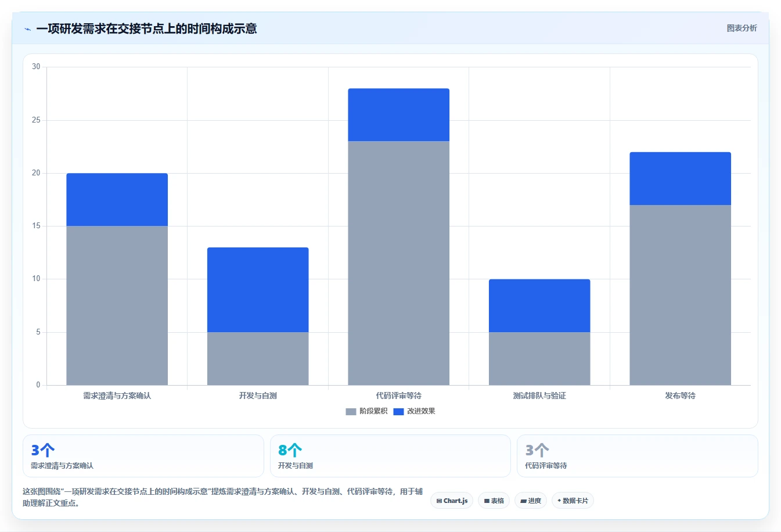Click the Chart.js tag pill
Screen dimensions: 781x532
[452, 501]
